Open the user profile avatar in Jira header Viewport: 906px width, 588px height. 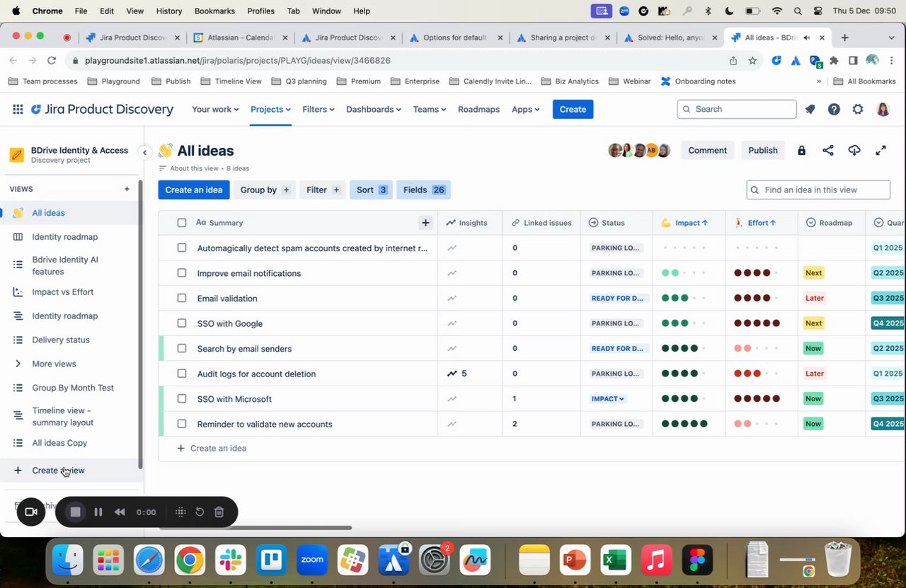(883, 109)
